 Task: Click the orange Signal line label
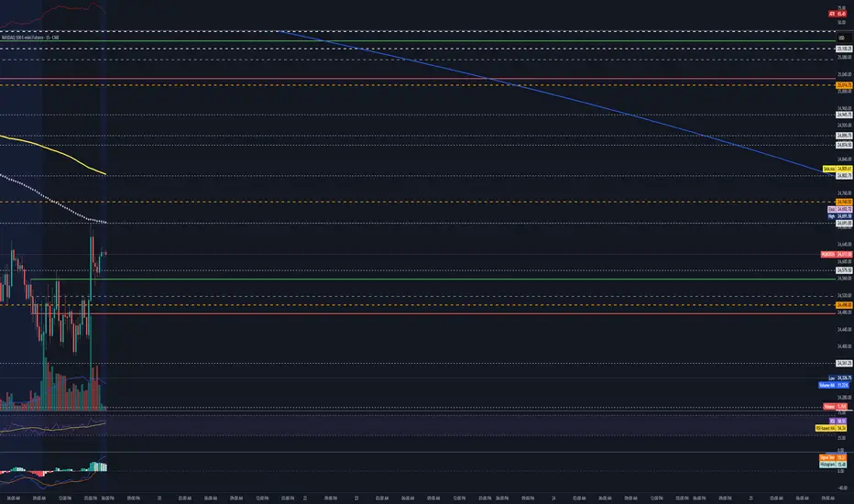coord(833,457)
